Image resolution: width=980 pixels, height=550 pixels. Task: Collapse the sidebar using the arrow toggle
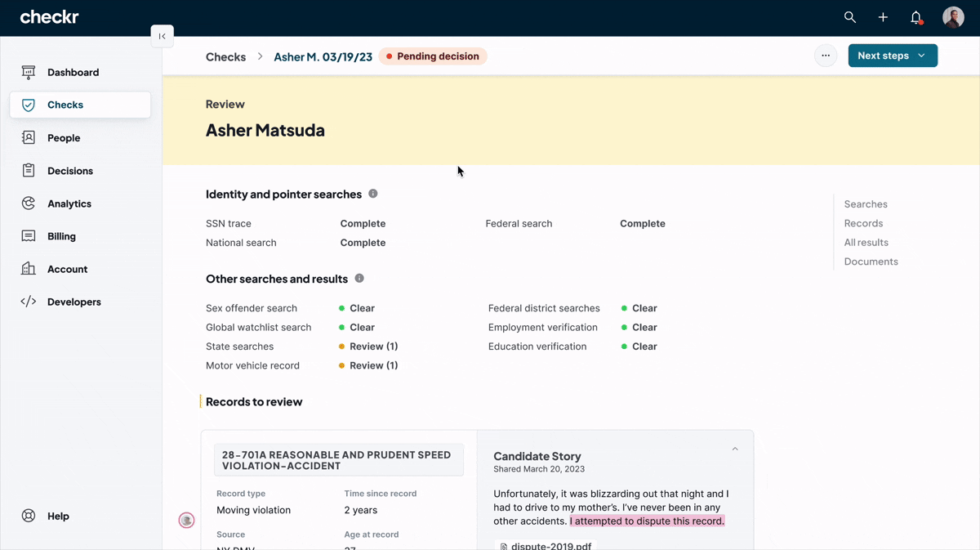pos(162,36)
